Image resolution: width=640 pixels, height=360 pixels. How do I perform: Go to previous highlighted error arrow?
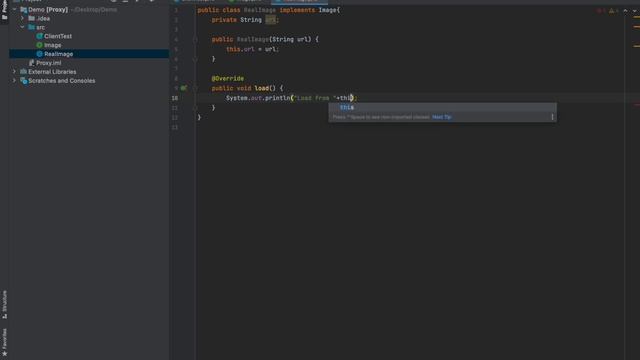click(625, 11)
